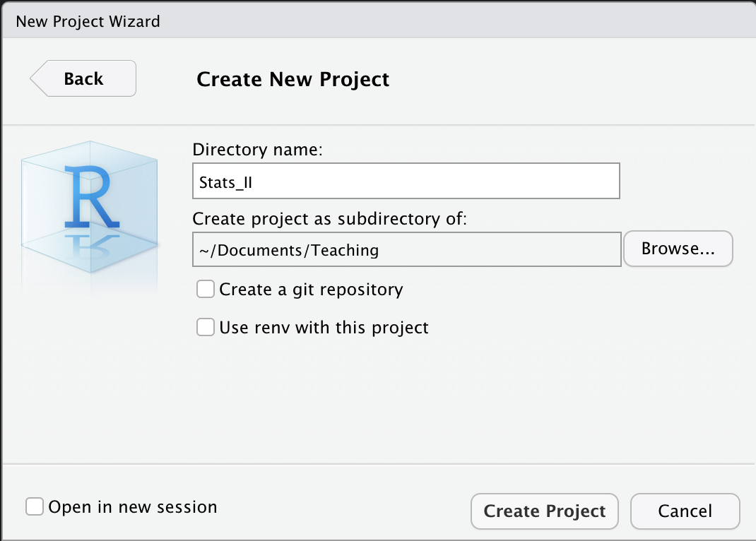Click the blue R letter in the cube

pyautogui.click(x=92, y=196)
